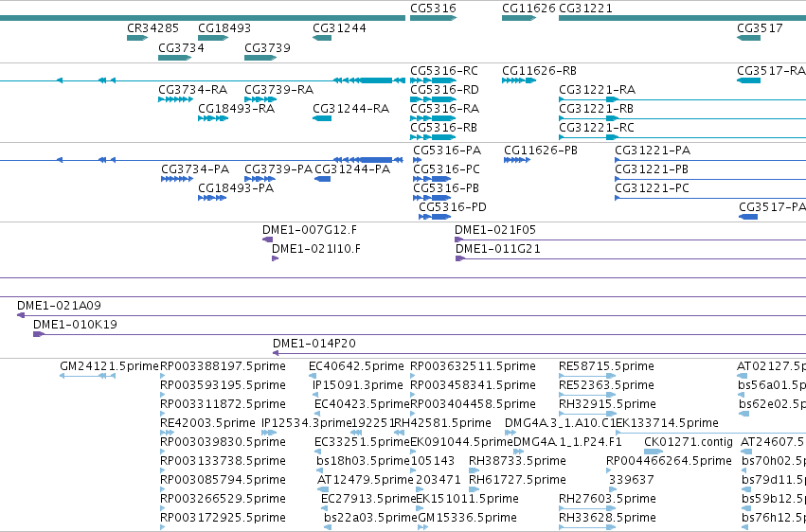Click EST RE42003.5prime
Viewport: 806px width, 532px height.
(168, 433)
